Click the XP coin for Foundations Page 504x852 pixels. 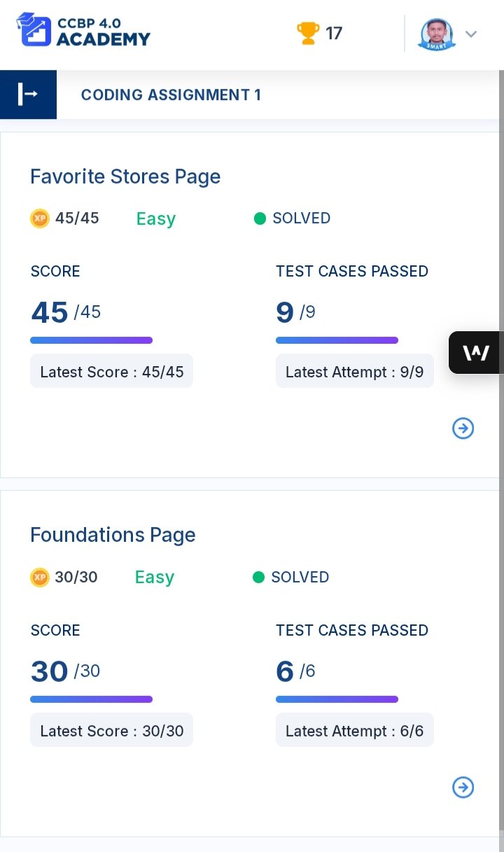[40, 578]
